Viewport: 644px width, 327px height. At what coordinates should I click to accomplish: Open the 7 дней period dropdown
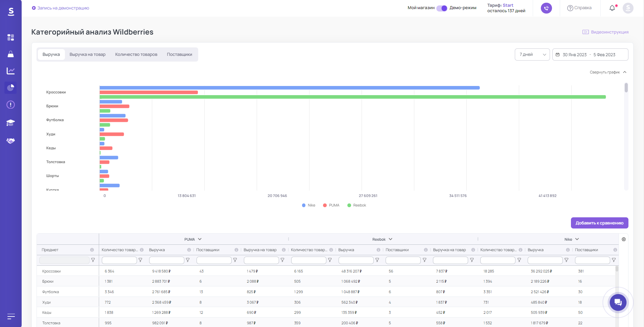(x=532, y=54)
